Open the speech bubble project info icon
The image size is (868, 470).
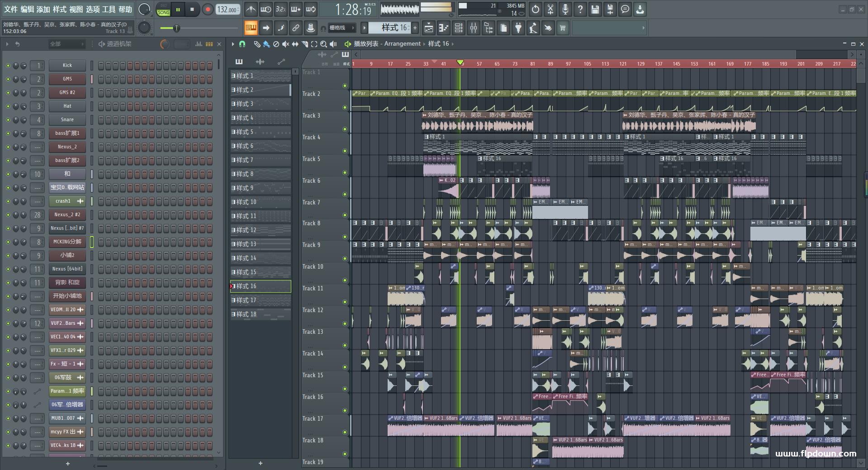coord(625,9)
